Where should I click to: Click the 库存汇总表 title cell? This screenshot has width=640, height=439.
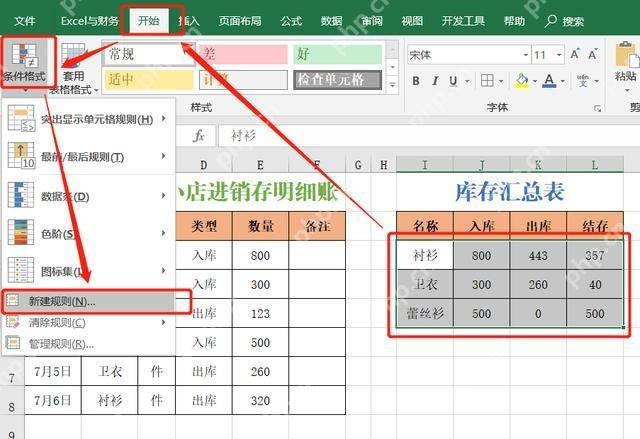510,192
